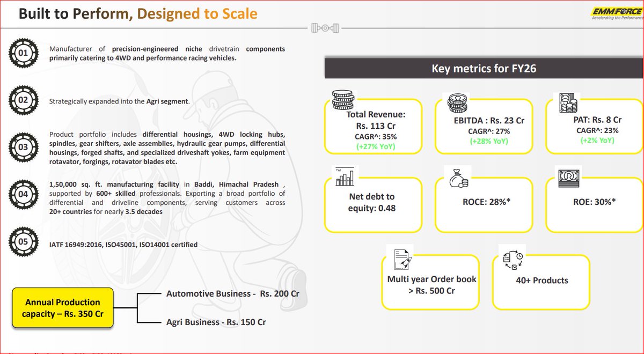Click the text 'Net debt to equity: 0.48'

click(372, 202)
